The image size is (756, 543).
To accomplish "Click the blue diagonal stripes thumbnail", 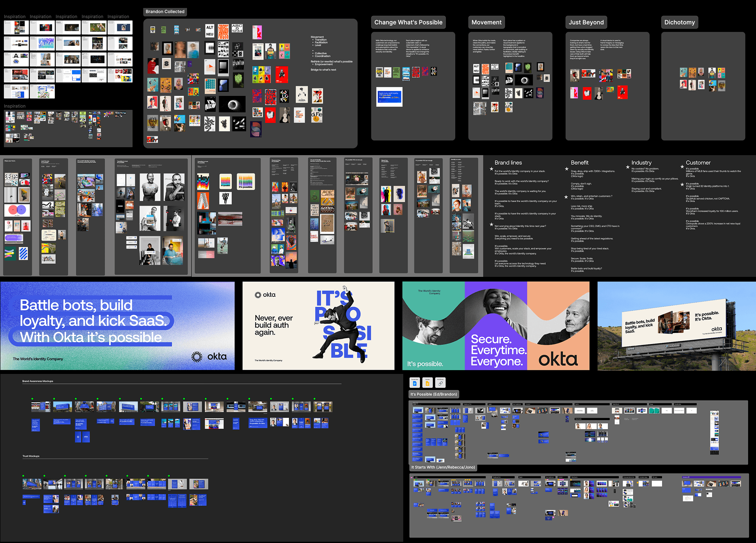I will pos(23,253).
